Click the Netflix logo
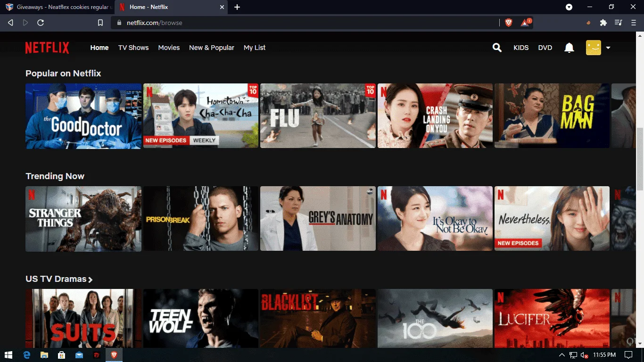 47,48
